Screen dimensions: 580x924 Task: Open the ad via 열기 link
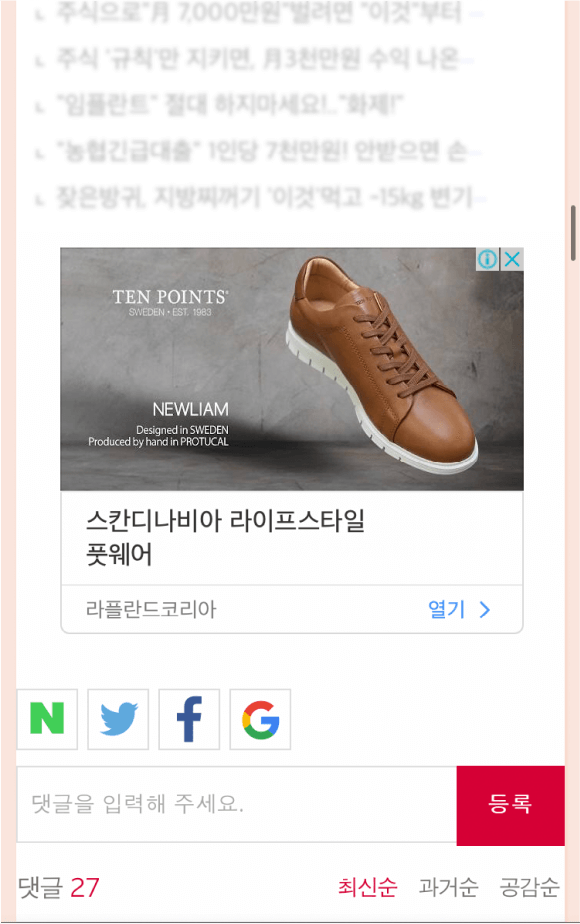[x=446, y=609]
